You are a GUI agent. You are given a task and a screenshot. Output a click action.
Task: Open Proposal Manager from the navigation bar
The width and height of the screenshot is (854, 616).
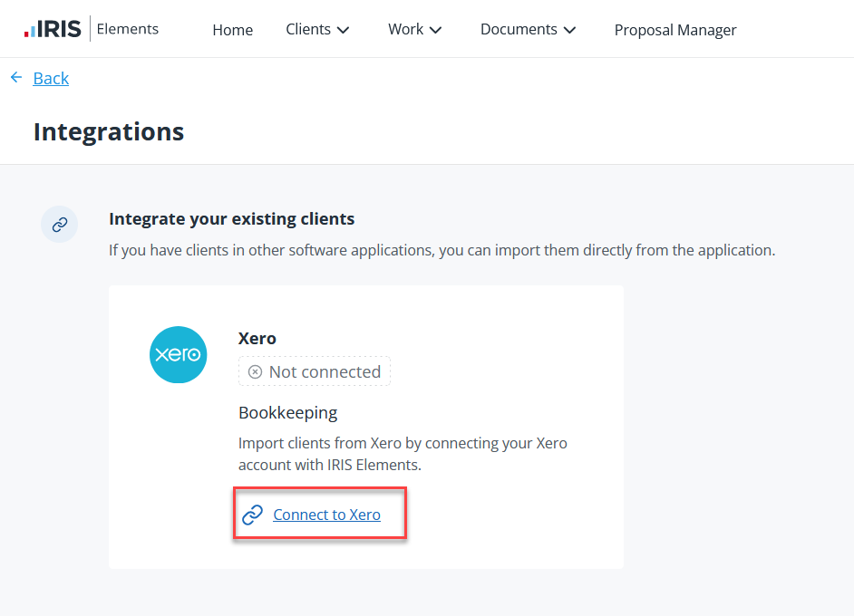click(674, 30)
